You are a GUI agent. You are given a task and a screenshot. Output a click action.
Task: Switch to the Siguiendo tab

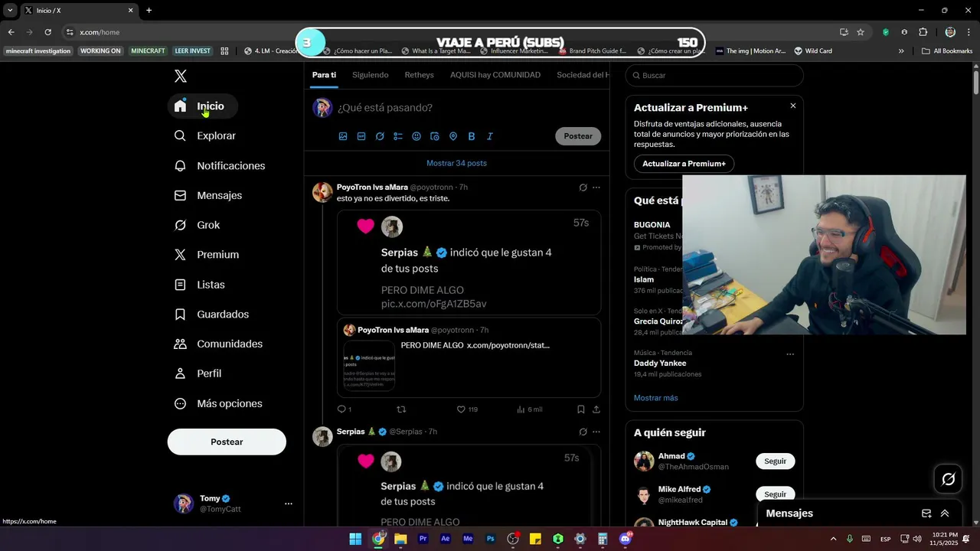click(371, 75)
